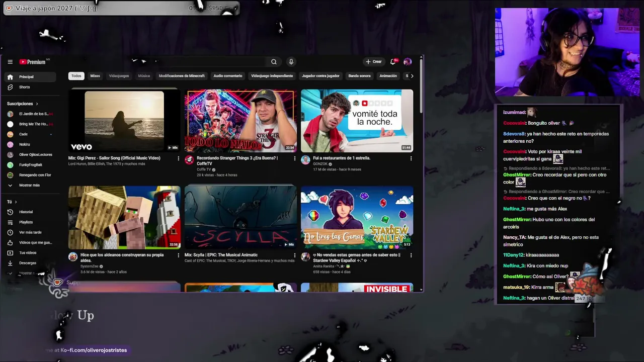
Task: Open El Jardín de los S... subscription
Action: (31, 114)
